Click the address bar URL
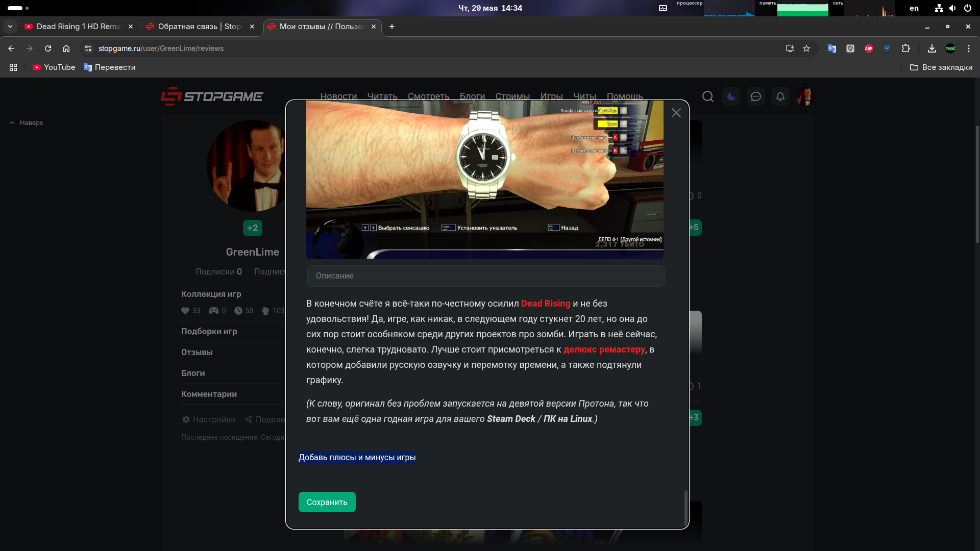 point(161,48)
